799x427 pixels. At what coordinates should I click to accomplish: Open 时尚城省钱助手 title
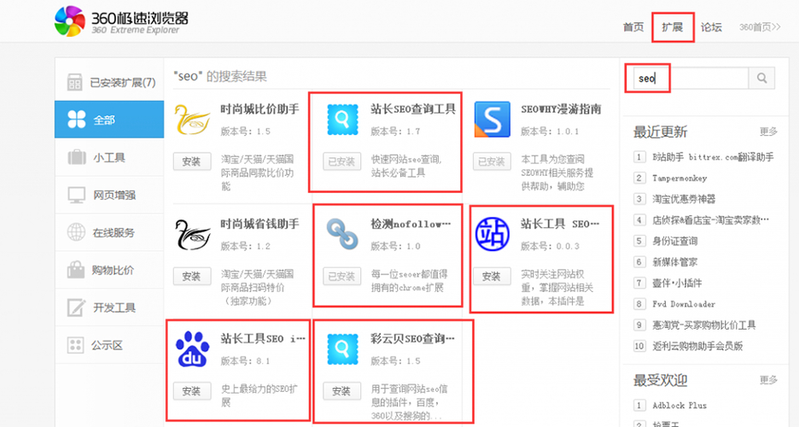coord(260,224)
